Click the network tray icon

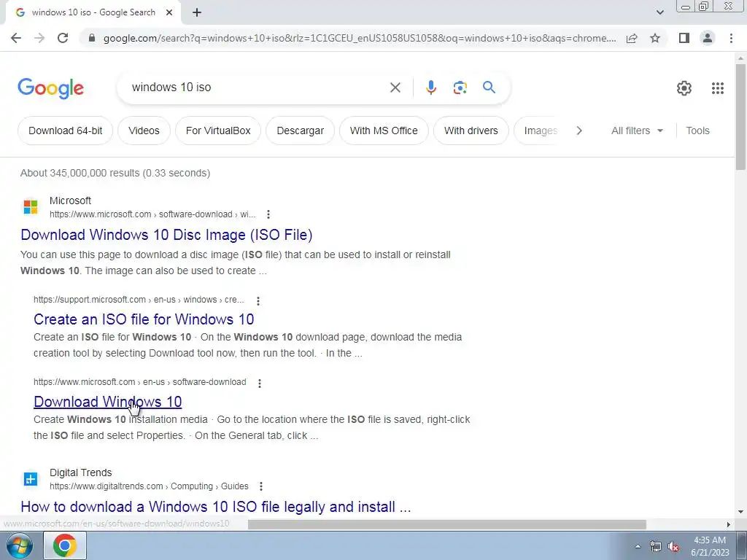[x=656, y=546]
